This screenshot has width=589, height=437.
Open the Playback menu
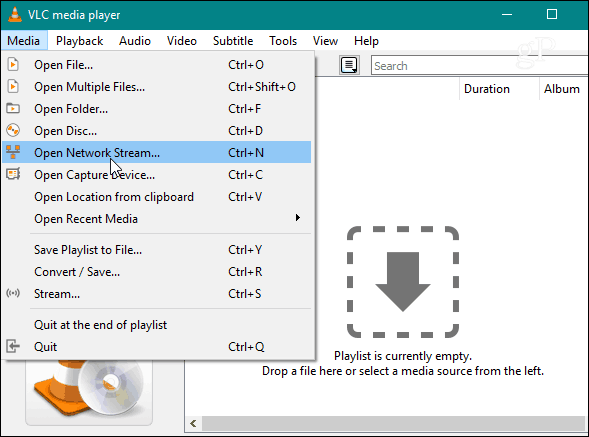[x=79, y=41]
